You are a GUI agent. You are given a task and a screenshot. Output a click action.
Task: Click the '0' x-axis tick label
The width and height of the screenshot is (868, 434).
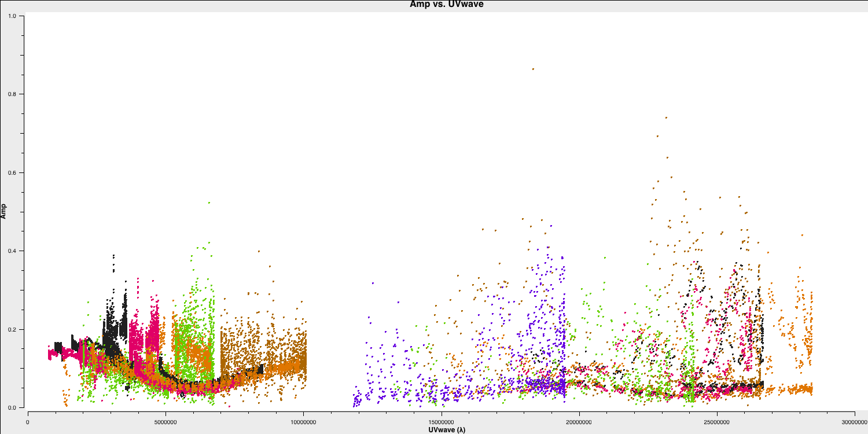coord(28,422)
